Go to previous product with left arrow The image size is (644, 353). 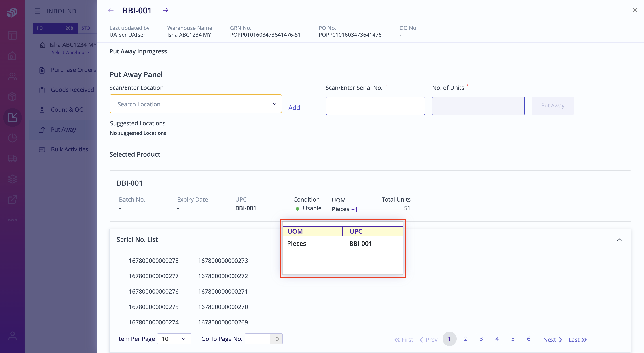(x=111, y=10)
